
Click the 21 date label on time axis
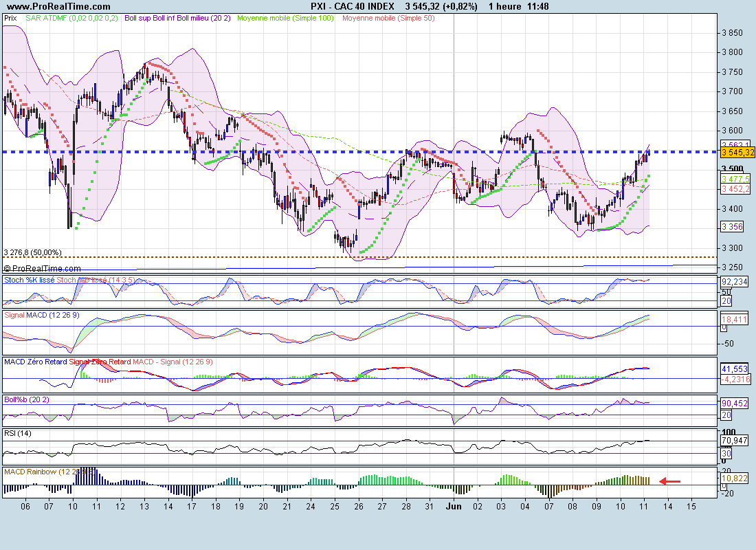(x=287, y=507)
